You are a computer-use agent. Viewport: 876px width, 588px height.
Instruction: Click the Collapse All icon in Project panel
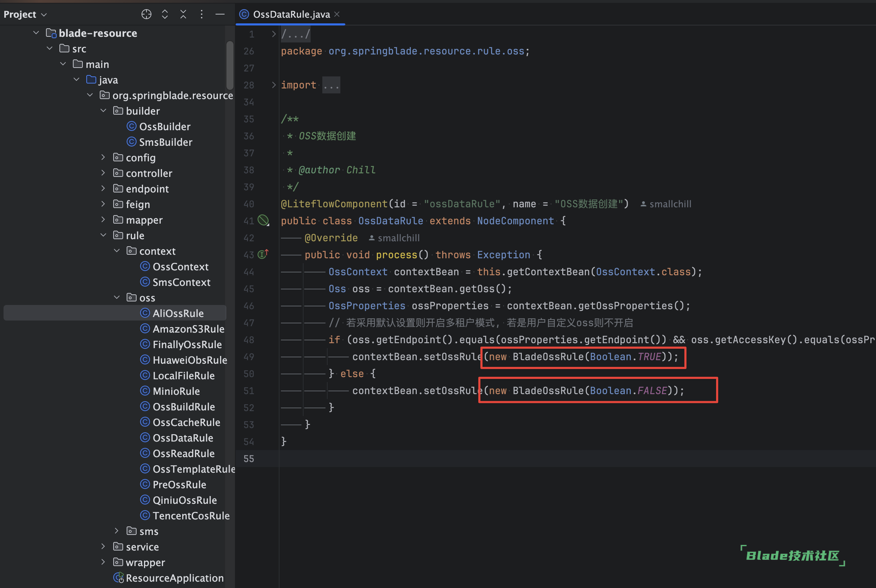[x=183, y=14]
